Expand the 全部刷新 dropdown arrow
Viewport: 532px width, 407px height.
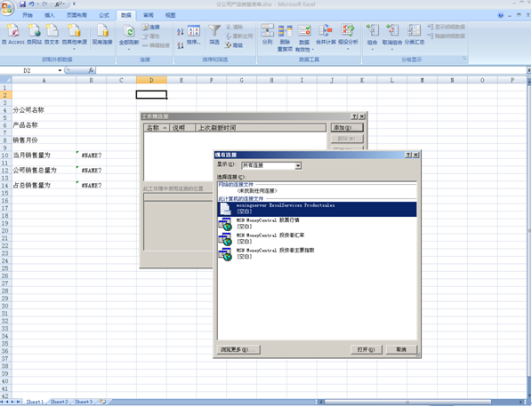[129, 50]
